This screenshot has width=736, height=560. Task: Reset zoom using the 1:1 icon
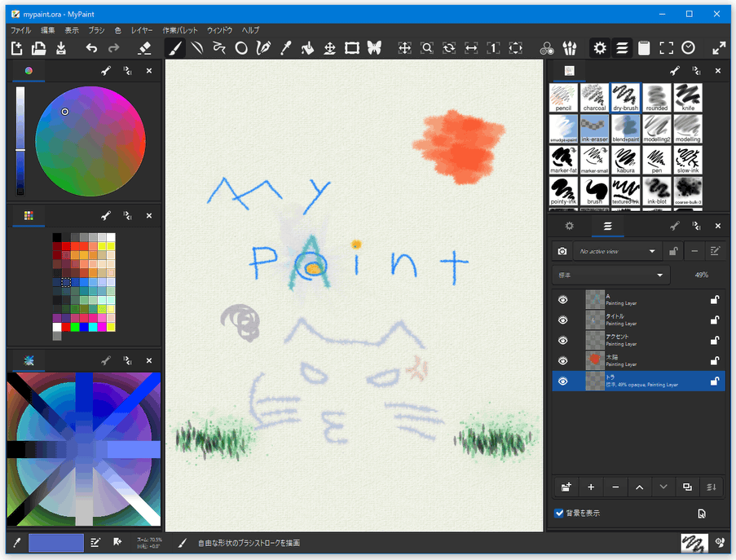point(493,48)
